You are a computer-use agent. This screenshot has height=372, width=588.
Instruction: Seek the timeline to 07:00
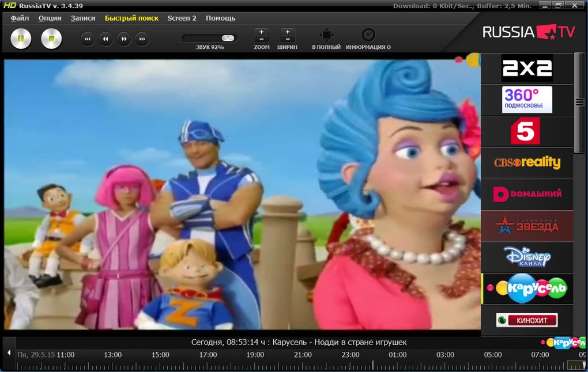click(x=540, y=355)
